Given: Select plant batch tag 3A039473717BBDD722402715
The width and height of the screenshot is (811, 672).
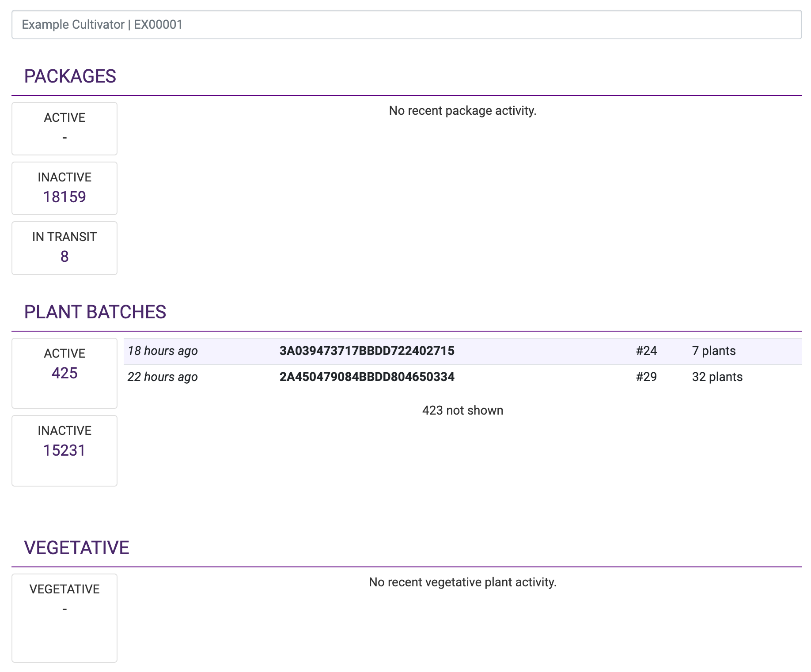Looking at the screenshot, I should [x=367, y=351].
